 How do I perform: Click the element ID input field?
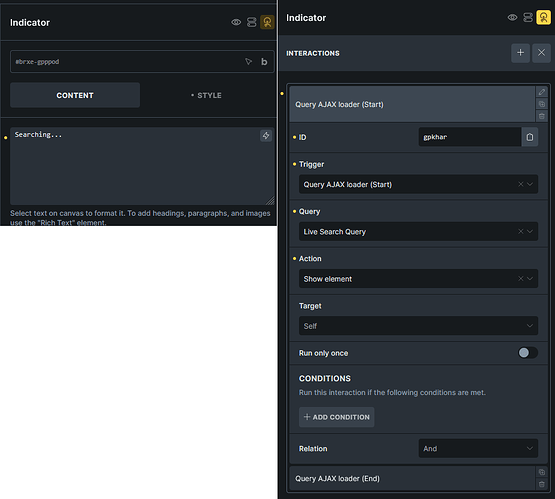tap(128, 62)
